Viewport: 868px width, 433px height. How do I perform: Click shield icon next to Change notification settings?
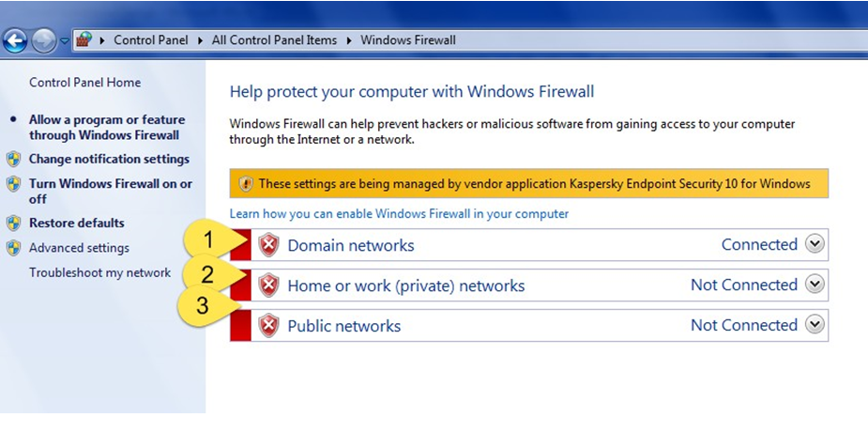click(14, 159)
